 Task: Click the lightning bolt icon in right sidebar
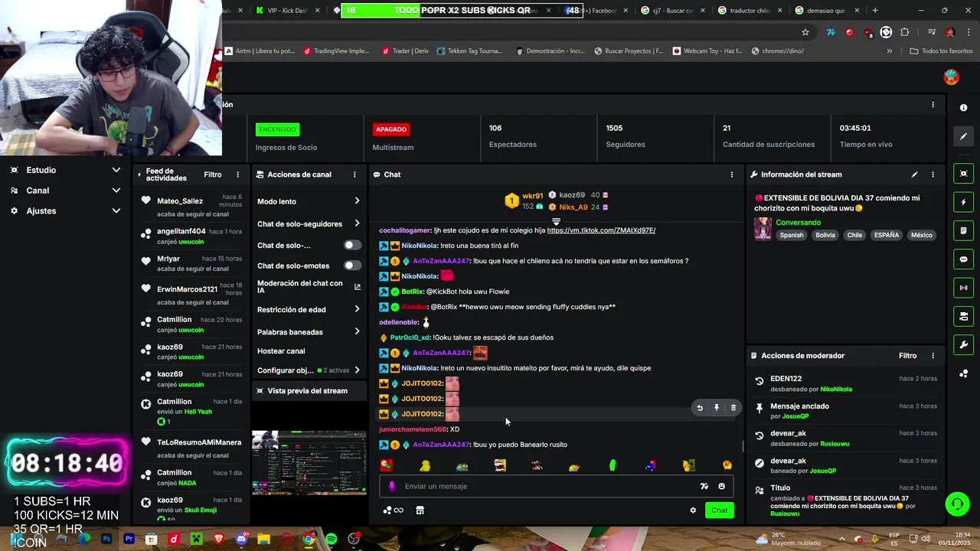coord(963,202)
